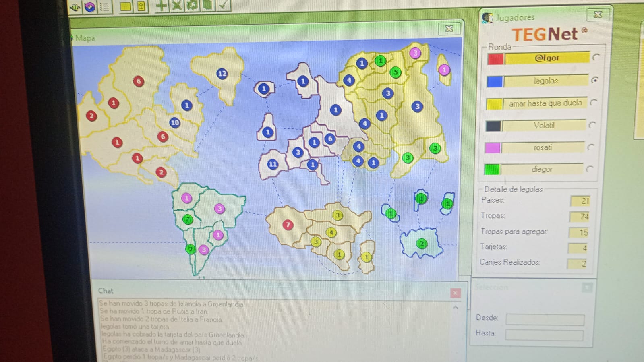Select the radio button next to @Igor
The image size is (644, 362).
click(596, 57)
